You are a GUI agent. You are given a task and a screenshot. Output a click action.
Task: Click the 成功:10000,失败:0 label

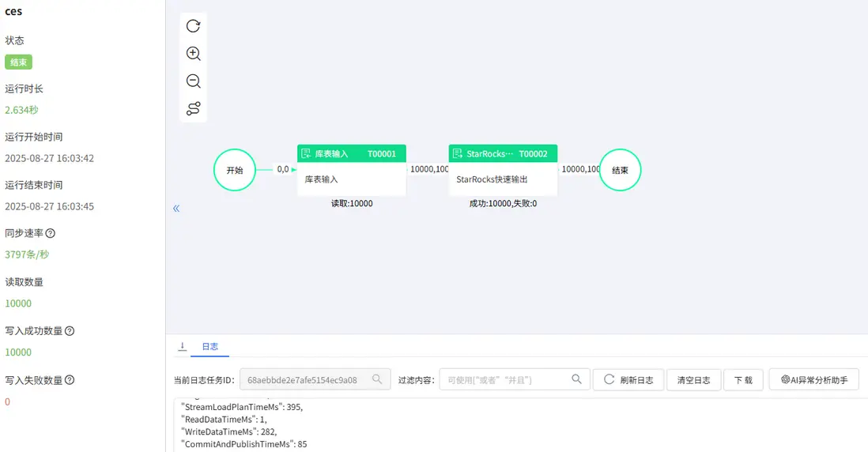pyautogui.click(x=504, y=204)
